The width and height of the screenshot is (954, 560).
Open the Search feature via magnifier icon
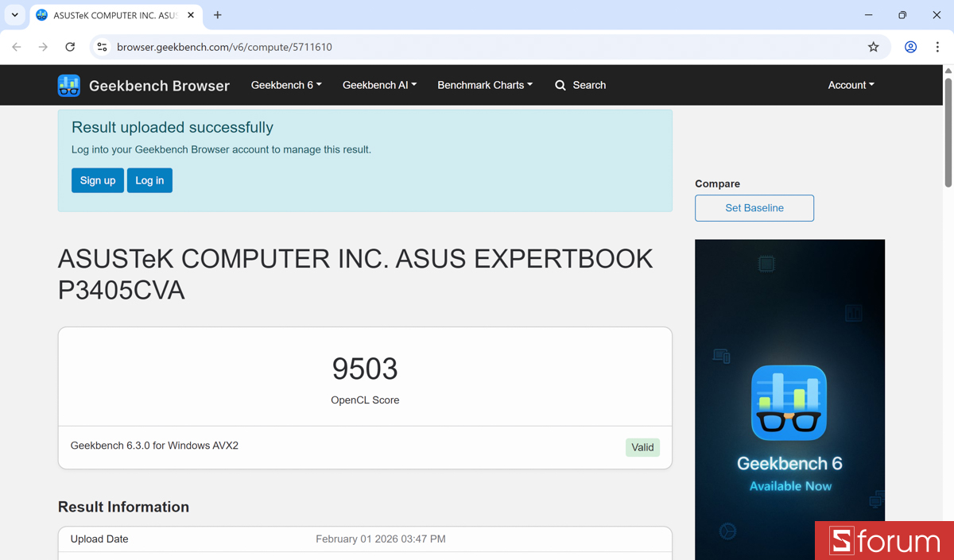(559, 85)
